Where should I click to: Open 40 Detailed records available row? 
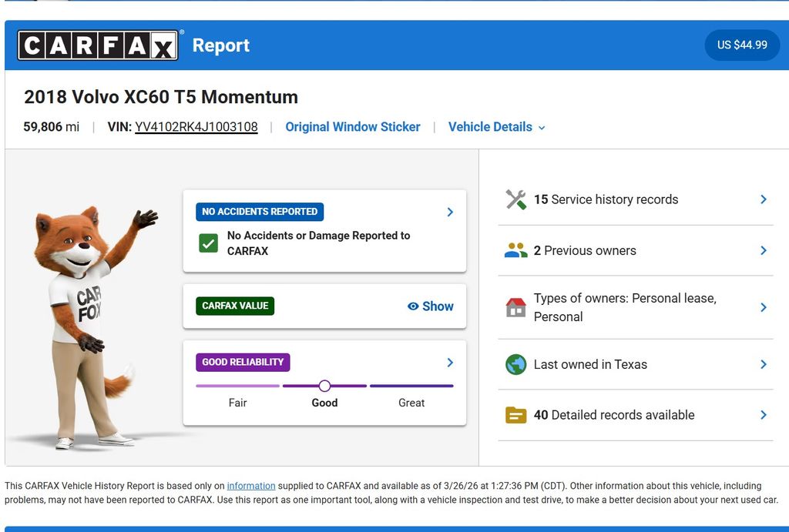click(x=614, y=415)
